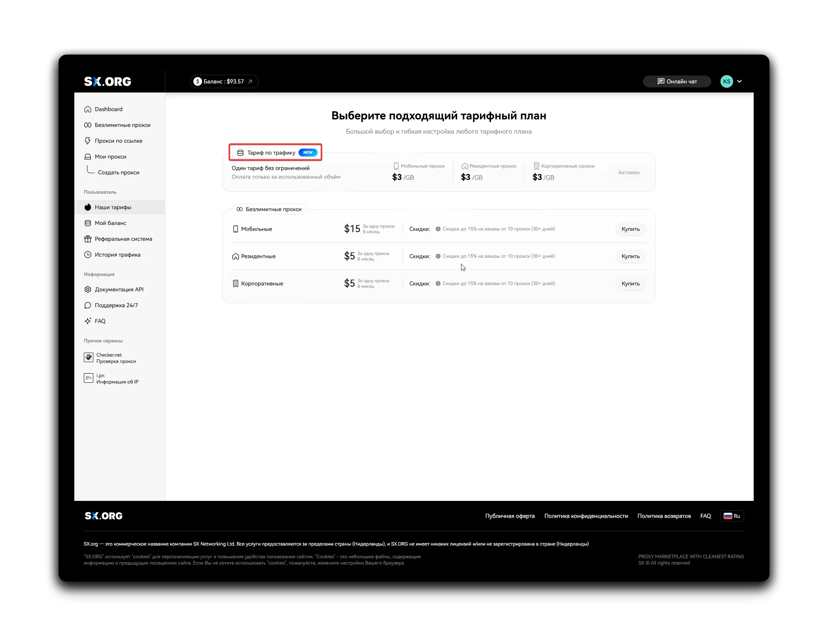Click the $15 Мобильные price
The height and width of the screenshot is (644, 828).
(352, 229)
